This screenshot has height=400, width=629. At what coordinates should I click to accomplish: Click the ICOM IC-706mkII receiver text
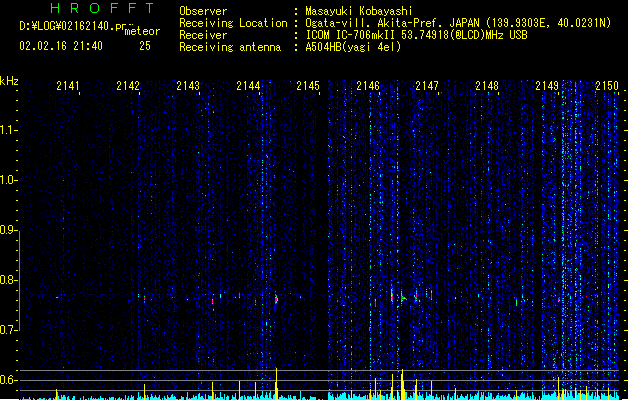coord(416,35)
